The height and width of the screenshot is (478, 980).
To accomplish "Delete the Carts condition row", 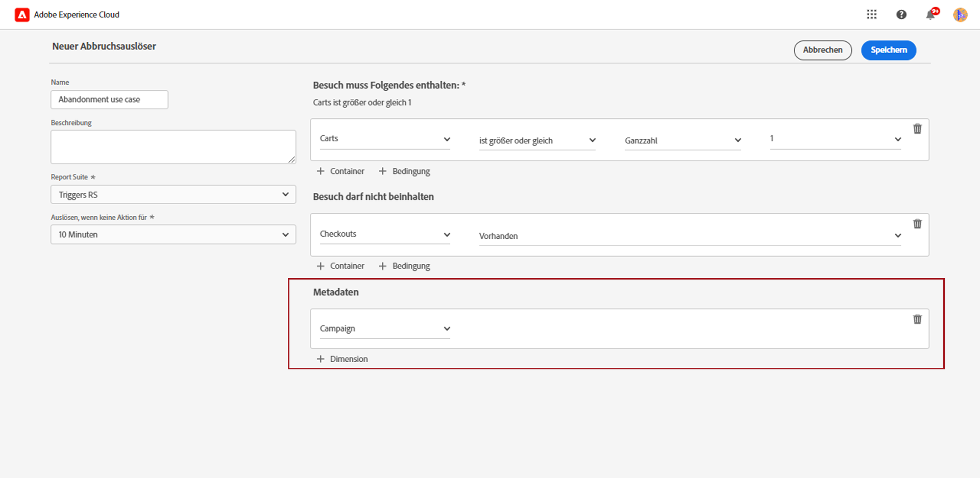I will (x=917, y=129).
